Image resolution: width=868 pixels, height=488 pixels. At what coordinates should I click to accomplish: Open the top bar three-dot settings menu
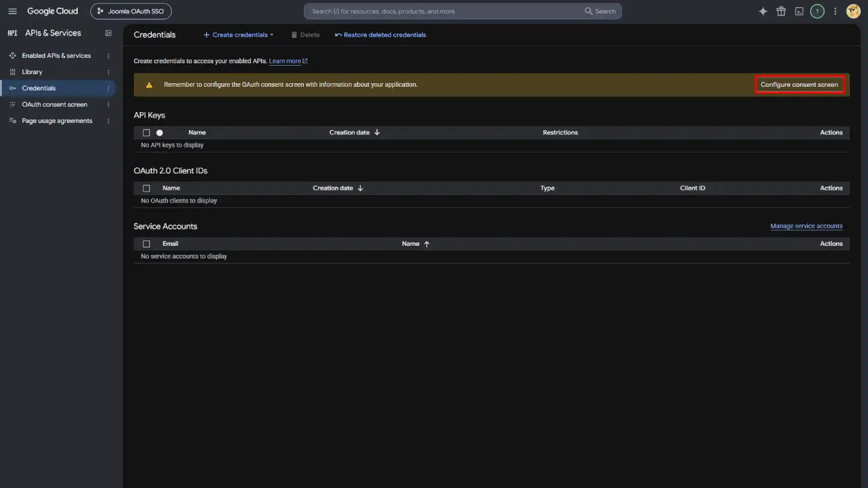[835, 11]
